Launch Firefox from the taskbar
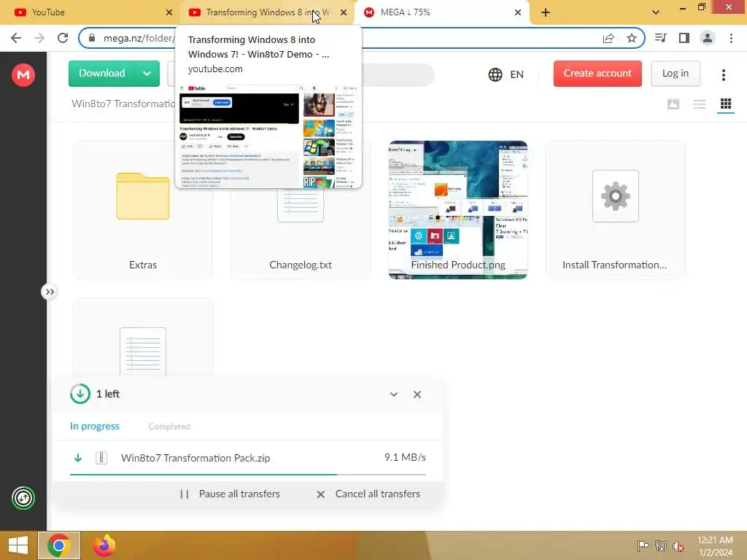Screen dimensions: 747x560 tap(104, 545)
